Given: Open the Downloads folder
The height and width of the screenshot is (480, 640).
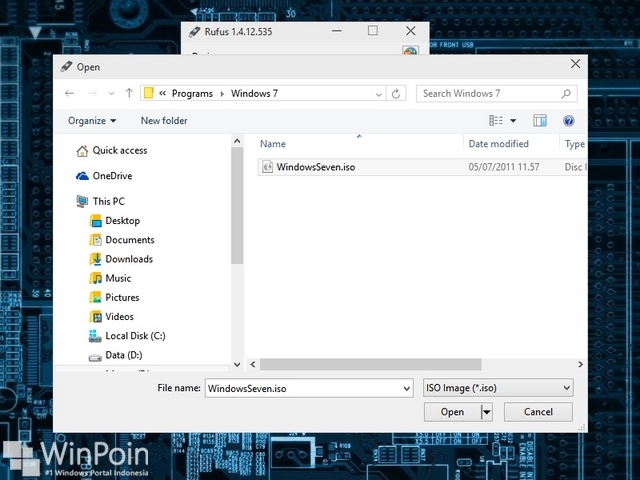Looking at the screenshot, I should click(129, 259).
